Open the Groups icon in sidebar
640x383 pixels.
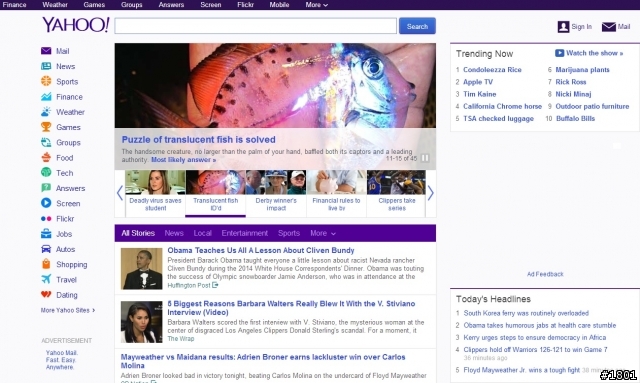[x=46, y=143]
